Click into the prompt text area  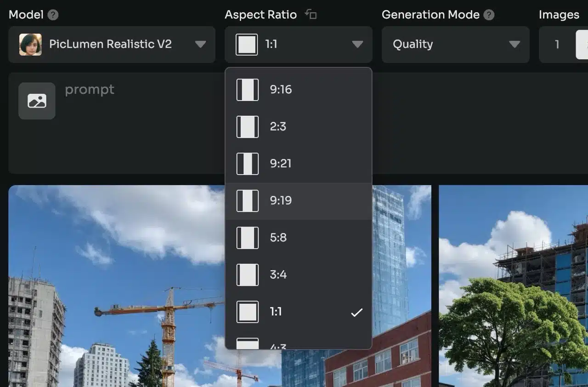138,124
